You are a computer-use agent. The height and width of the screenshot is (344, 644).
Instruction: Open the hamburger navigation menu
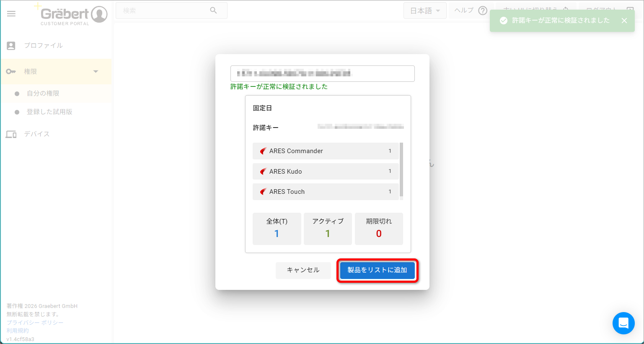pyautogui.click(x=11, y=14)
